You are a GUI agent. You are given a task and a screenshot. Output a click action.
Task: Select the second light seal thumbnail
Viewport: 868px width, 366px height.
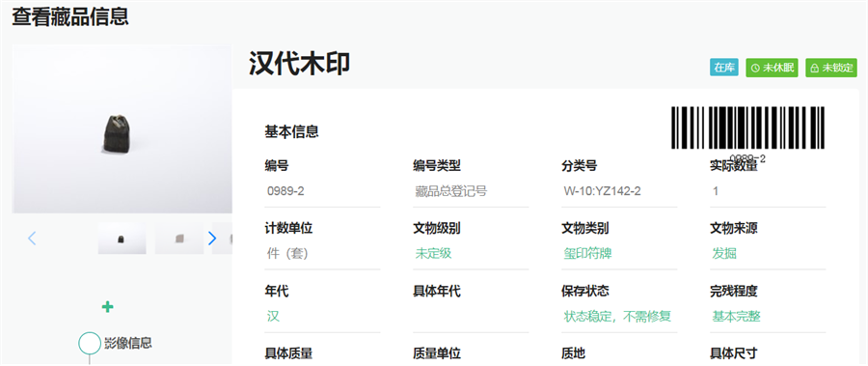178,238
